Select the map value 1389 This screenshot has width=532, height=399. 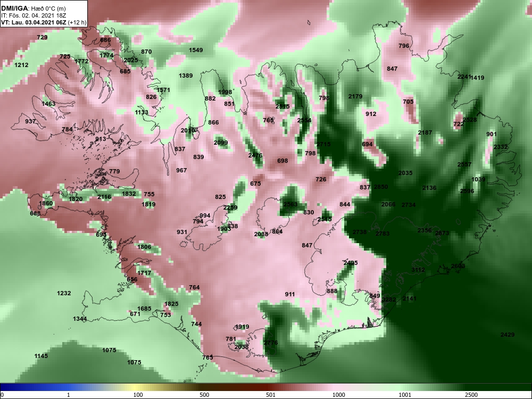click(186, 76)
